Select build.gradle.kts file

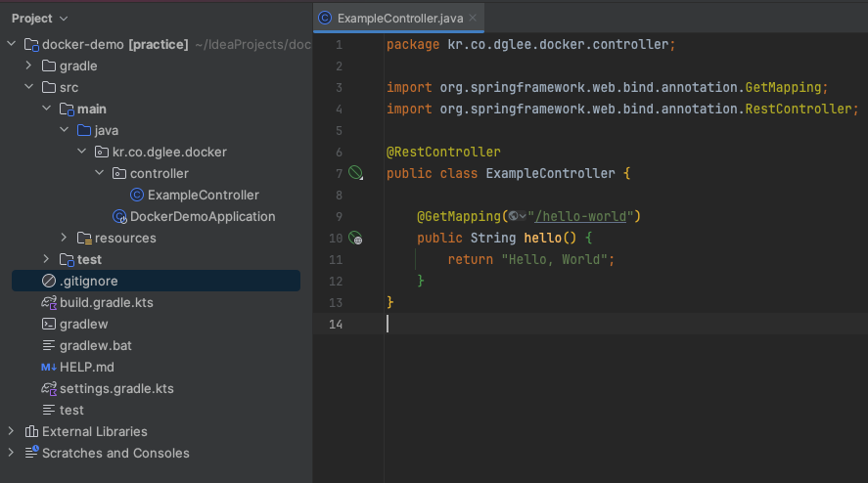107,303
